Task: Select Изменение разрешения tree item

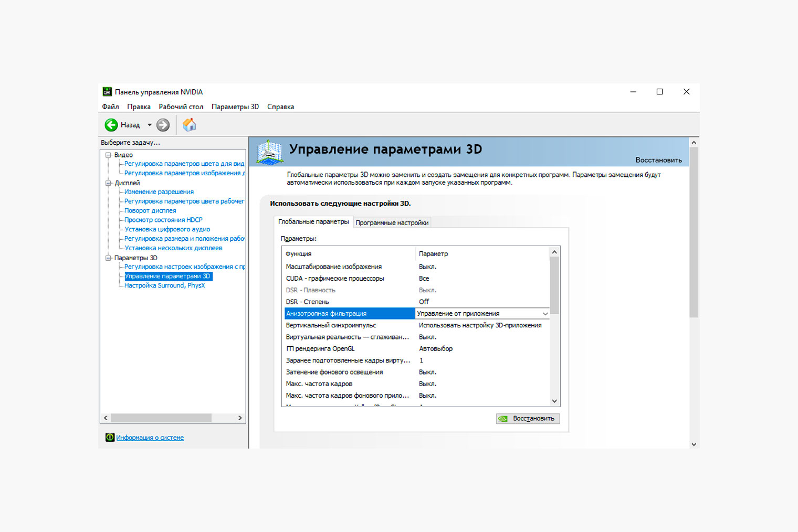Action: coord(159,192)
